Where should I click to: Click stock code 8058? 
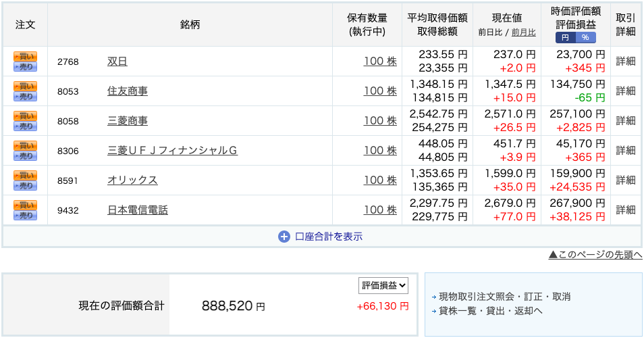[x=68, y=121]
